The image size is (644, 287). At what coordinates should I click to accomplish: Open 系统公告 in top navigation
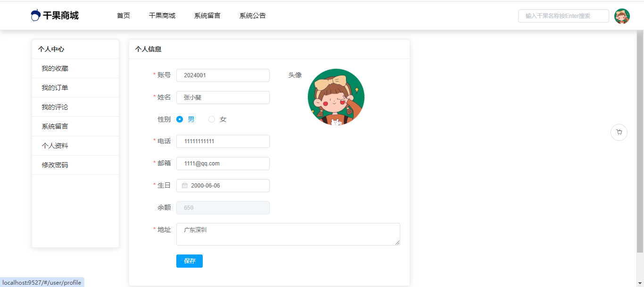coord(253,16)
